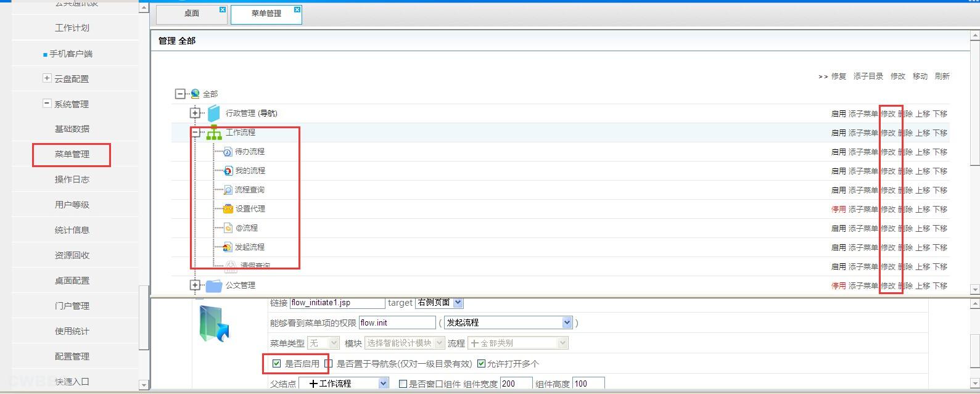Image resolution: width=980 pixels, height=394 pixels.
Task: Expand 云盘配置 in the sidebar
Action: [x=47, y=78]
